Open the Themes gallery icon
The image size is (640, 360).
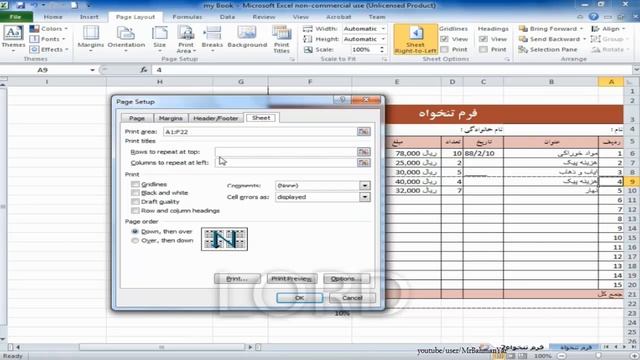coord(13,33)
